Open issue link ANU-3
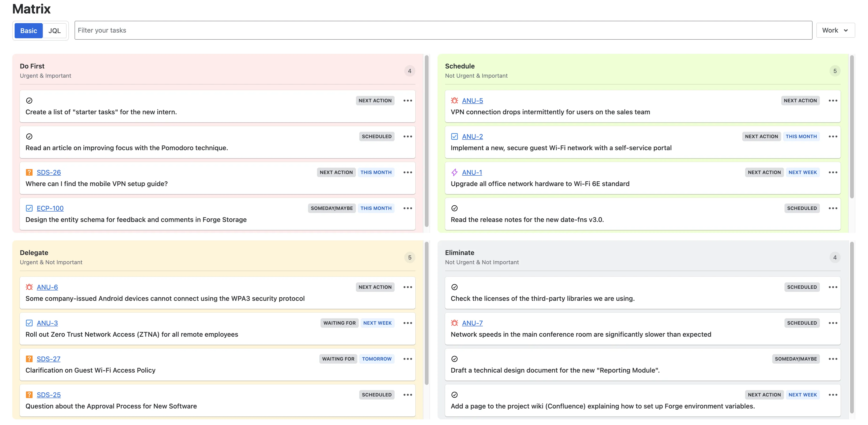Screen dimensions: 868x425 [x=47, y=323]
